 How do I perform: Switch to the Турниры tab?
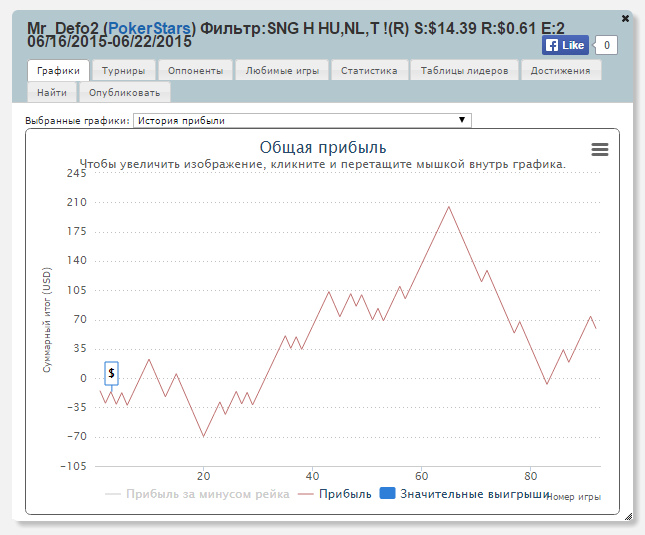click(x=123, y=71)
